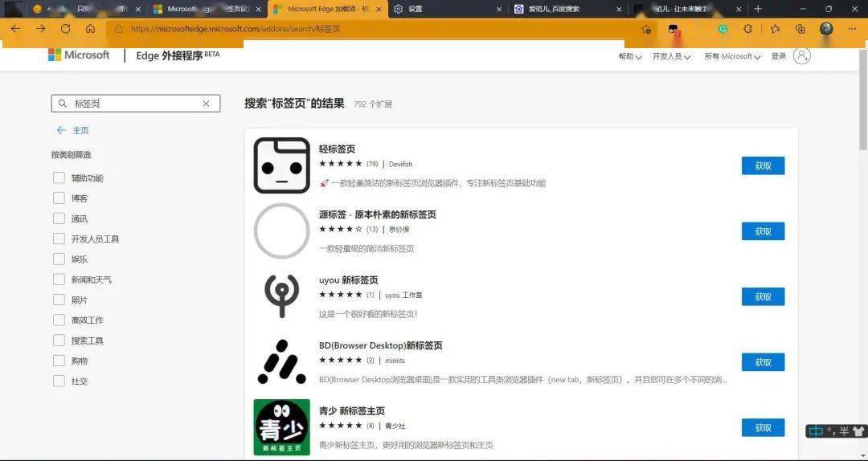Image resolution: width=868 pixels, height=461 pixels.
Task: Expand the 开发人员 dropdown menu
Action: pyautogui.click(x=671, y=56)
